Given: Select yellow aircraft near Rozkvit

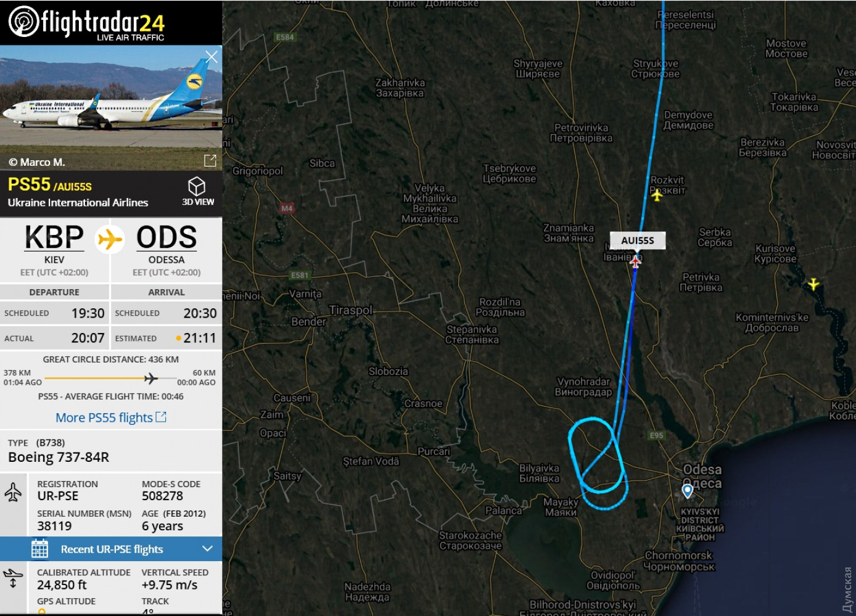Looking at the screenshot, I should point(657,195).
